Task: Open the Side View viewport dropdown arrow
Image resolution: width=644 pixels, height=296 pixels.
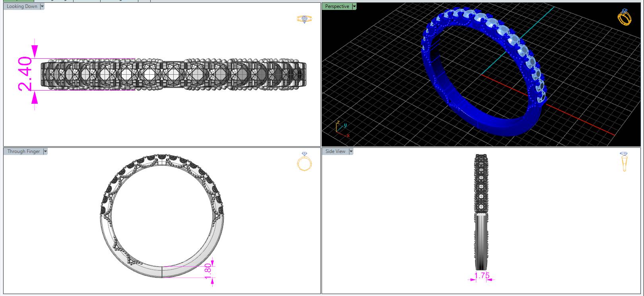Action: point(351,151)
